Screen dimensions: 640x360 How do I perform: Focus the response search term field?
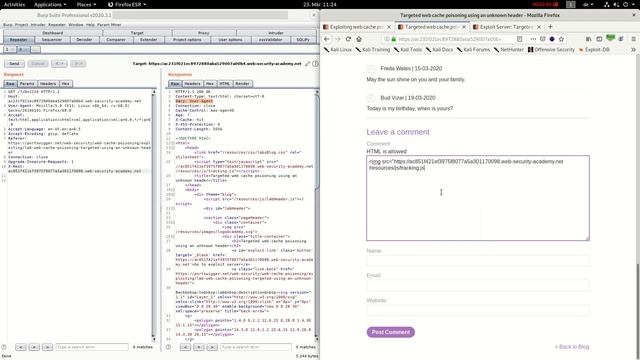pyautogui.click(x=256, y=347)
